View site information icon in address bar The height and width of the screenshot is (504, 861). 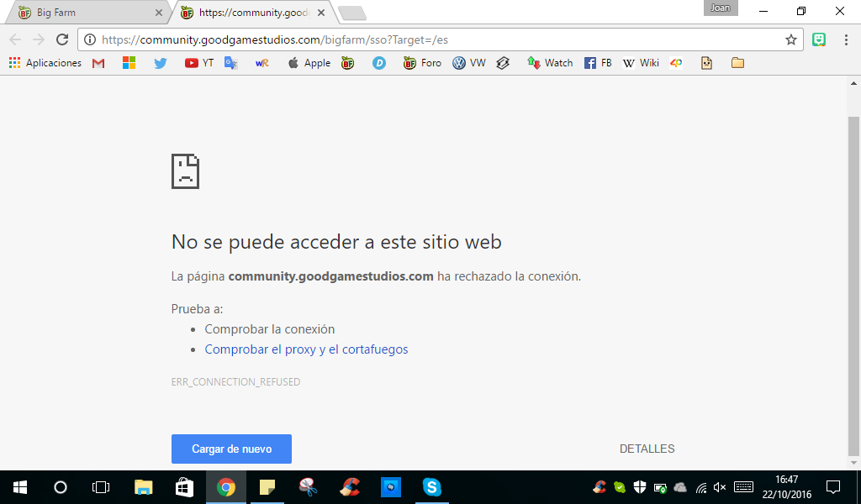tap(89, 39)
